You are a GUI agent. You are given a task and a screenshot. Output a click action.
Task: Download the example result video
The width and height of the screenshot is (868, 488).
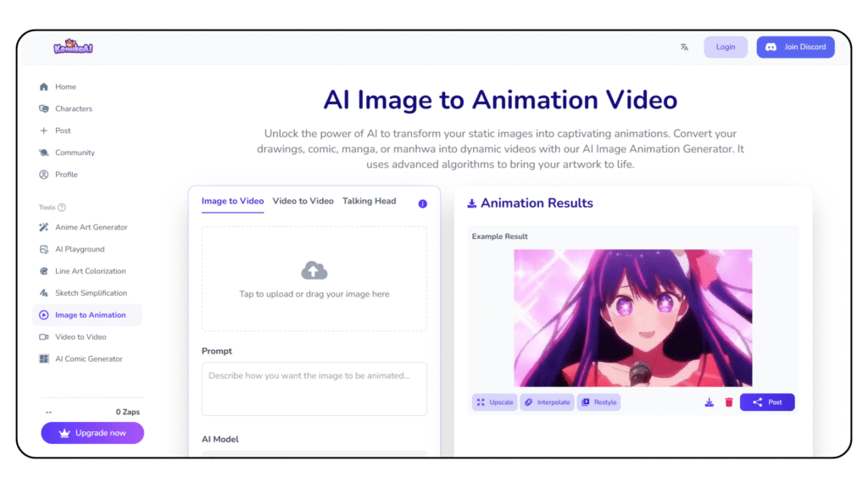point(709,402)
